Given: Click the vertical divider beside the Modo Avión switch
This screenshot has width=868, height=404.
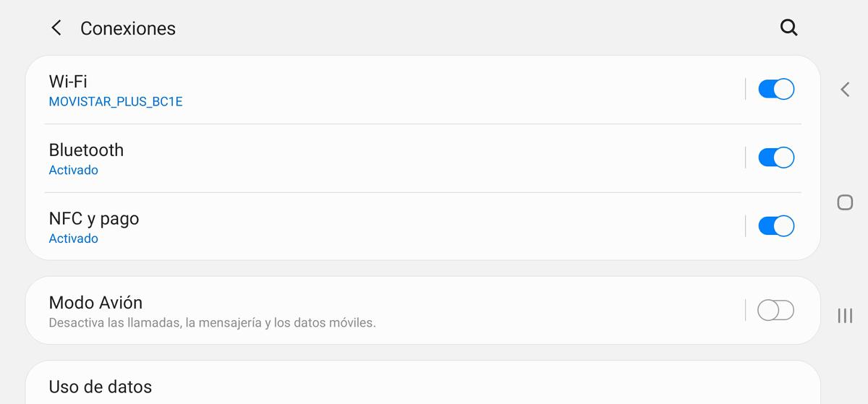Looking at the screenshot, I should pos(745,310).
